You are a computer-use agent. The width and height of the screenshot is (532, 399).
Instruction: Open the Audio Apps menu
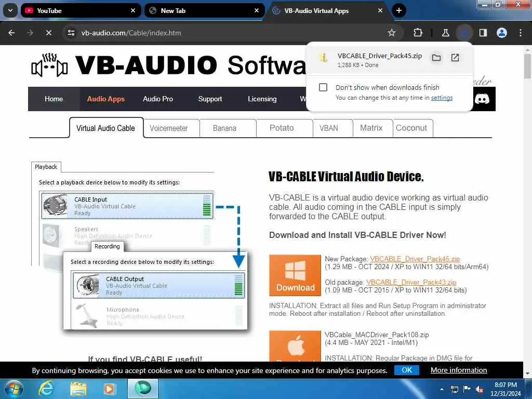[x=106, y=99]
